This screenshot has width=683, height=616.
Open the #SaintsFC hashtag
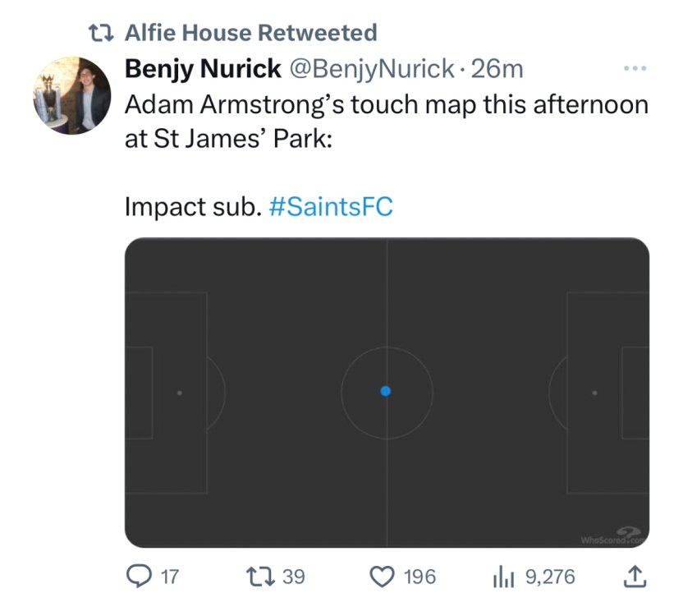(331, 207)
